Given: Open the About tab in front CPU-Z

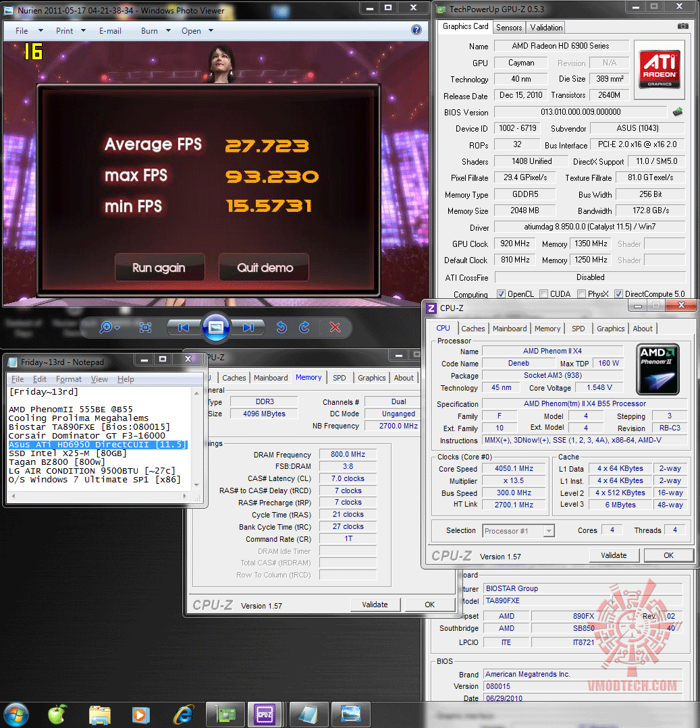Looking at the screenshot, I should [643, 329].
